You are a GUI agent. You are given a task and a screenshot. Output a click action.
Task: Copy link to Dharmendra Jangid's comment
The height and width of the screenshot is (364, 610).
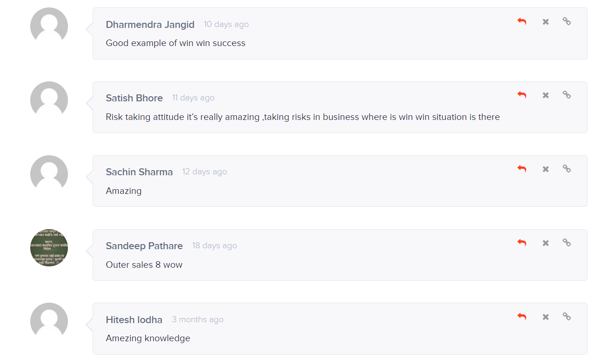[567, 21]
